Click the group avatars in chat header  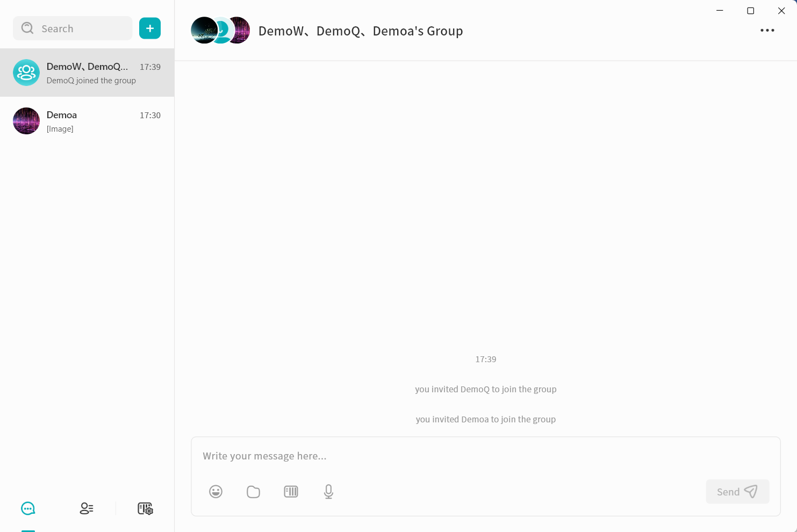point(220,31)
